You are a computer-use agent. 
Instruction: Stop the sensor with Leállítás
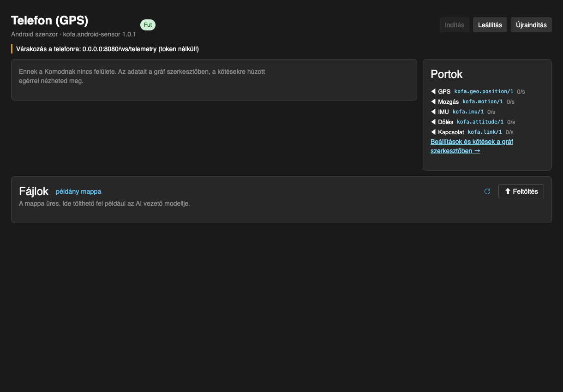point(490,25)
